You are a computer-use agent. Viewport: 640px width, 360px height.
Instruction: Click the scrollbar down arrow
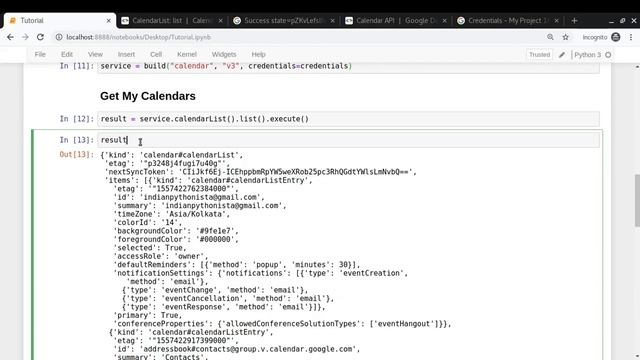tap(637, 356)
